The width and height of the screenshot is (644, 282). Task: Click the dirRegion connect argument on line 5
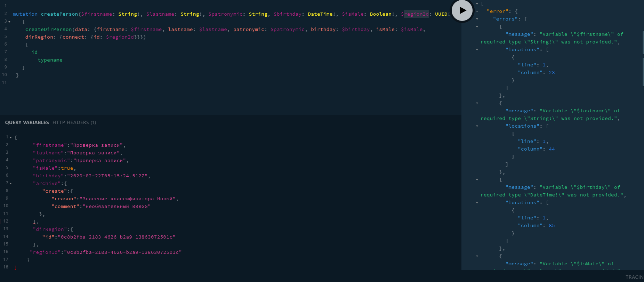(73, 37)
